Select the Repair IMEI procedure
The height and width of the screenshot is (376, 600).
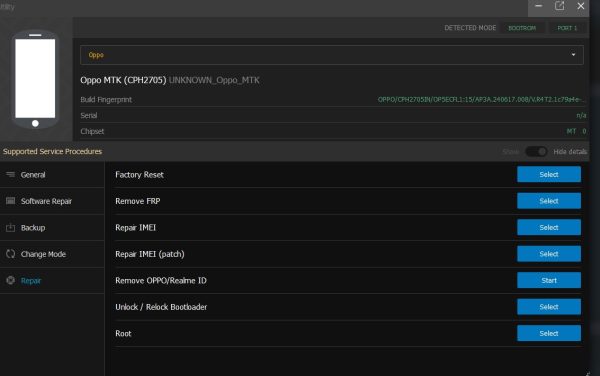549,227
